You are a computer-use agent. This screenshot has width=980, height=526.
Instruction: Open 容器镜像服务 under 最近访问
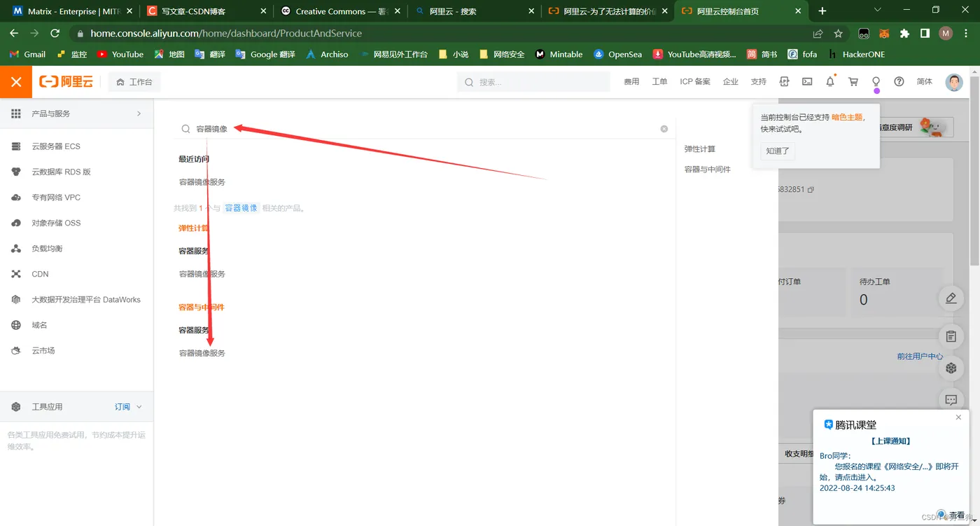pyautogui.click(x=202, y=182)
